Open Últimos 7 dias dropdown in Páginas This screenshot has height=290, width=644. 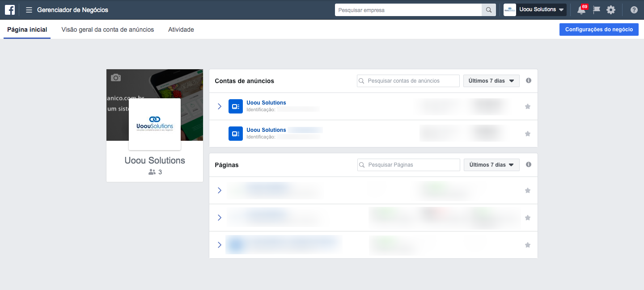tap(491, 165)
